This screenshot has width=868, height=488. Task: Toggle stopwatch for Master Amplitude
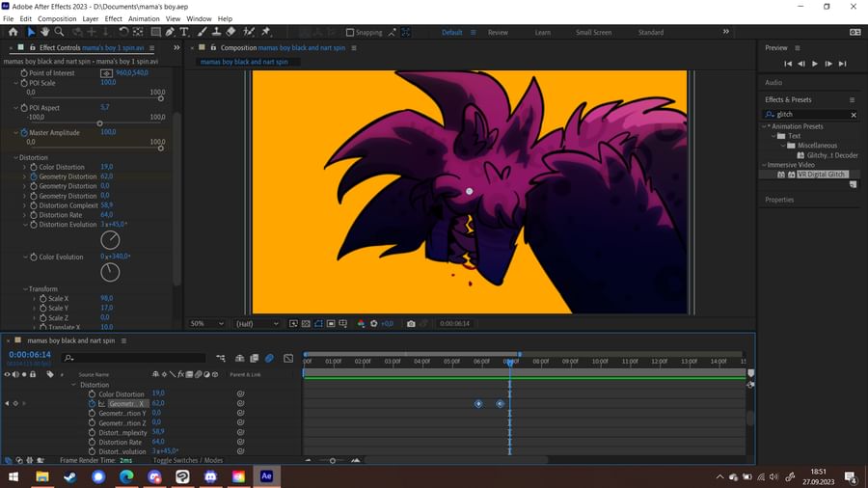click(24, 133)
